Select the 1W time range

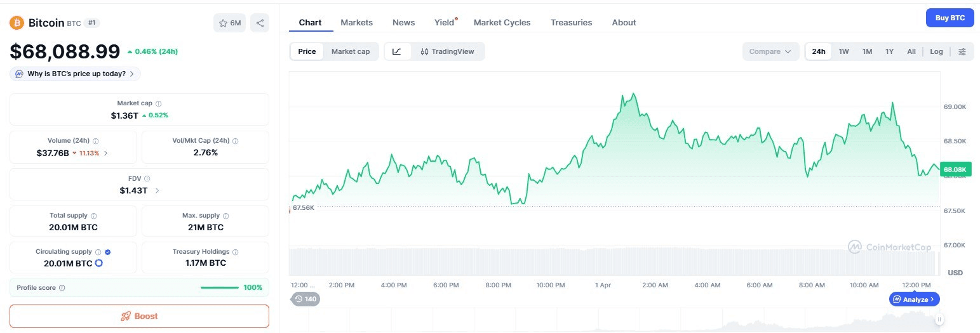(x=843, y=51)
